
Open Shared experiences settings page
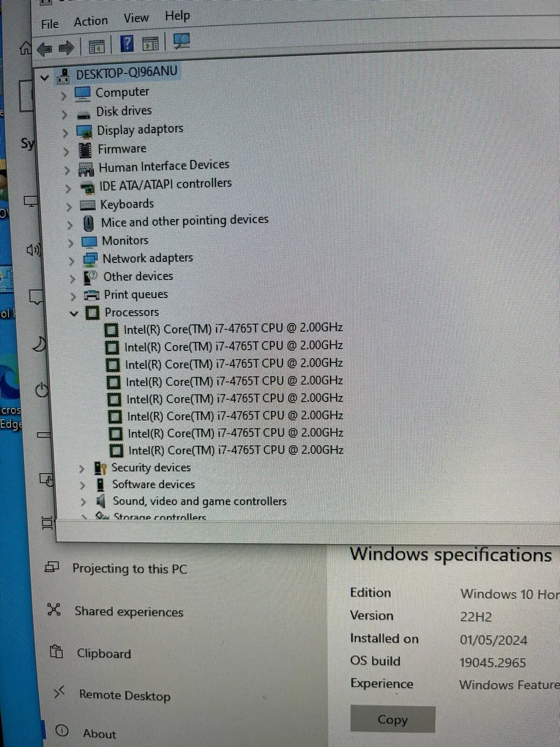coord(129,611)
